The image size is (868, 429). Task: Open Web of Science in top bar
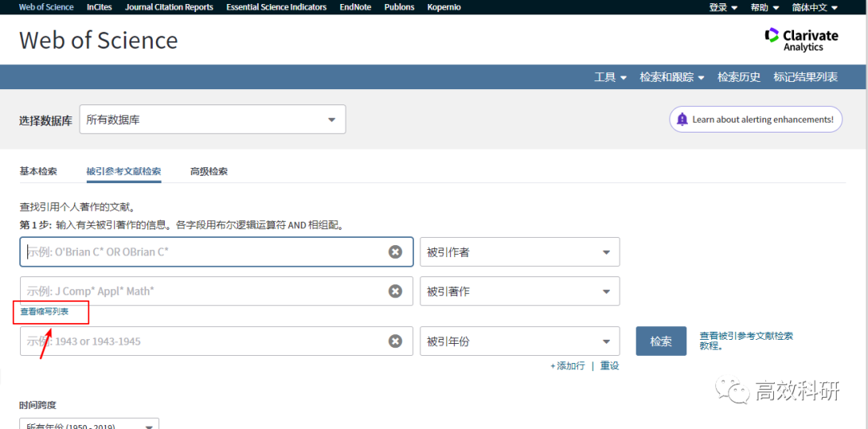point(46,7)
